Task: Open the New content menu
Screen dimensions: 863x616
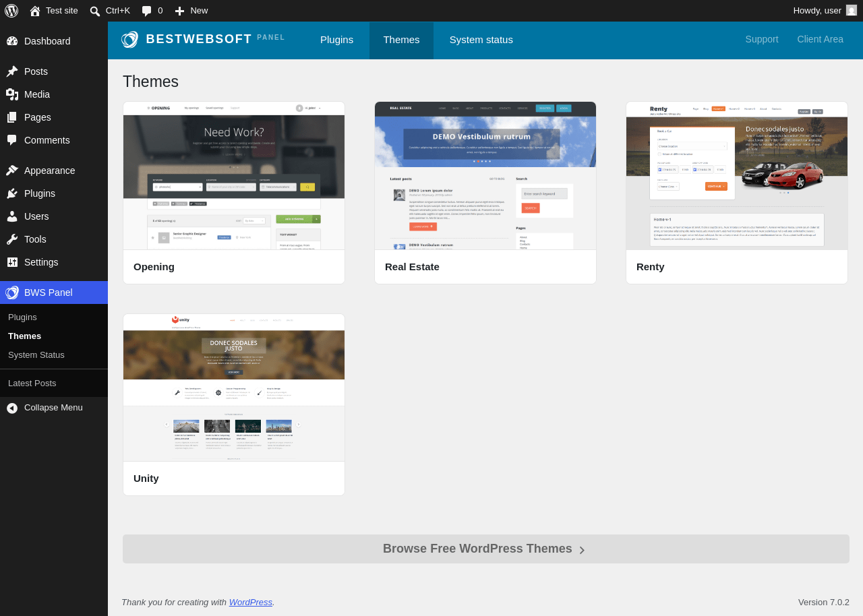Action: point(191,11)
